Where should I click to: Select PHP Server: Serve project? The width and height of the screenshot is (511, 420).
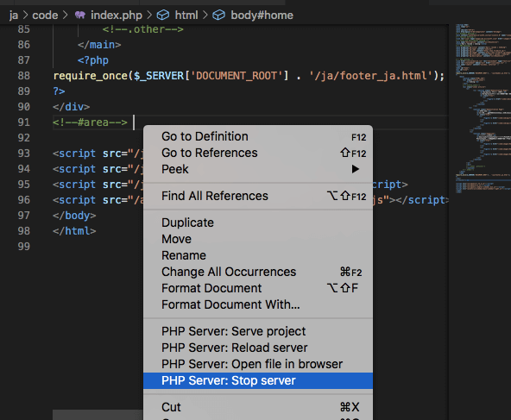258,331
